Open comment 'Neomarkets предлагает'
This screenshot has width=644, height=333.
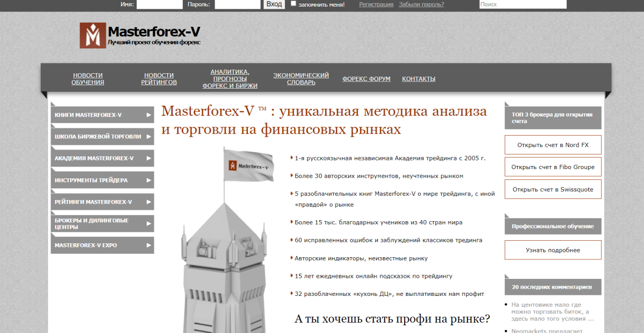(x=547, y=330)
